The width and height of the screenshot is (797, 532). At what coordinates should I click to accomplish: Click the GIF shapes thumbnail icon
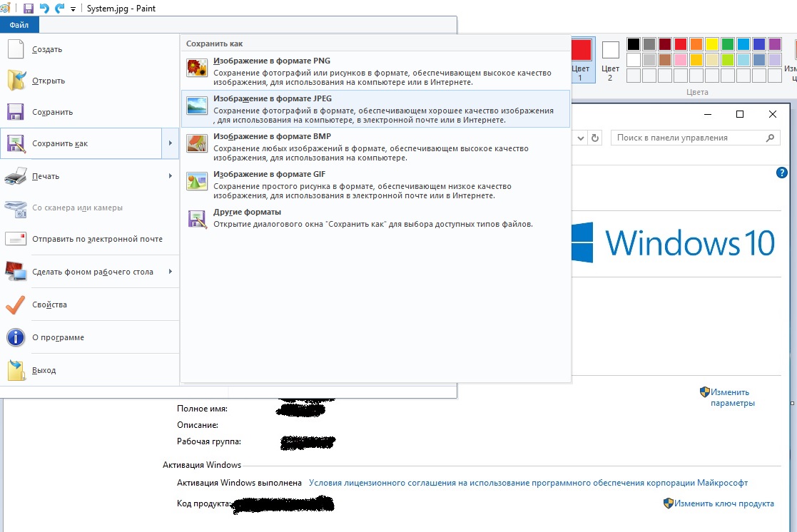click(x=197, y=181)
